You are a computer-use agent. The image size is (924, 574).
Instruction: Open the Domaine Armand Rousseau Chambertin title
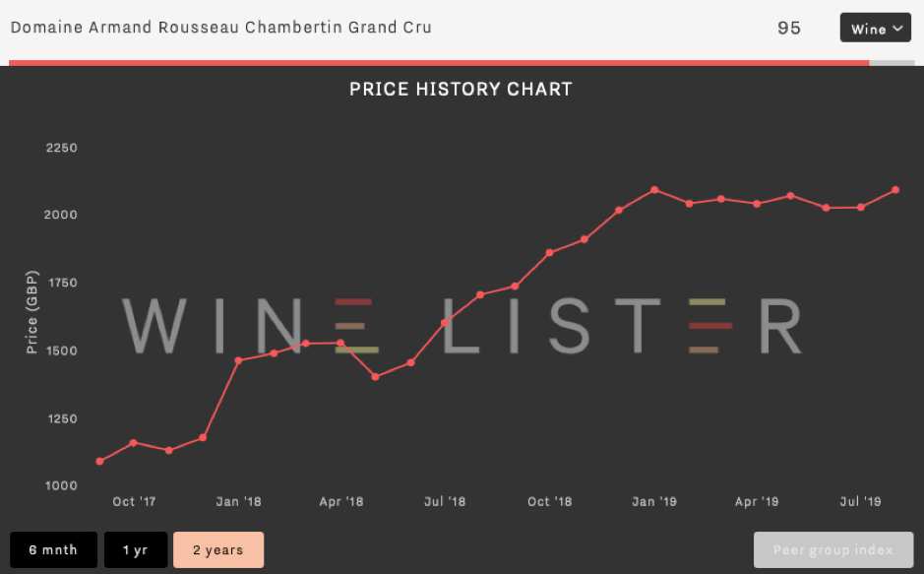[x=221, y=28]
